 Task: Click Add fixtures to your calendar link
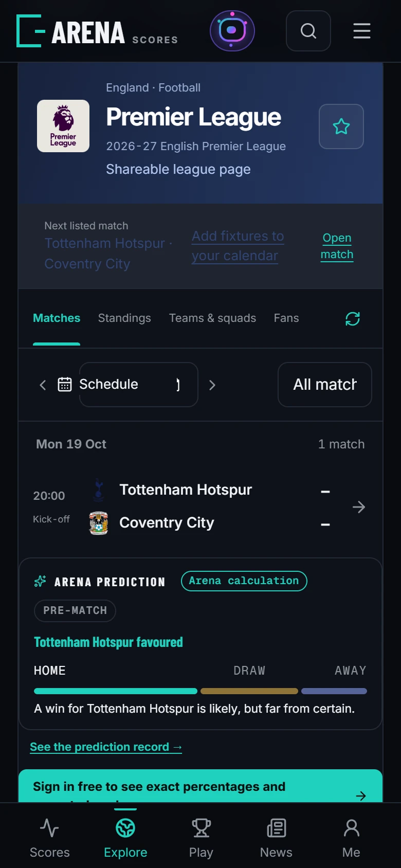[x=238, y=246]
